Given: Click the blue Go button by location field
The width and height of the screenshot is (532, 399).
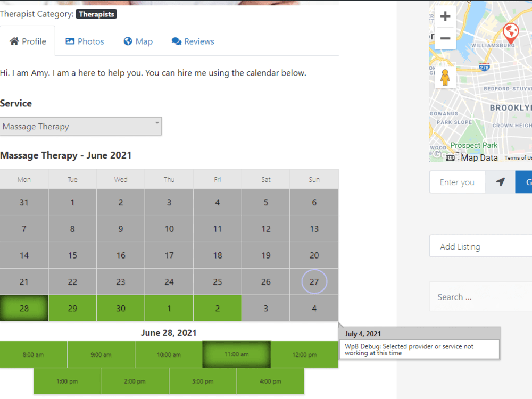Looking at the screenshot, I should pyautogui.click(x=523, y=182).
